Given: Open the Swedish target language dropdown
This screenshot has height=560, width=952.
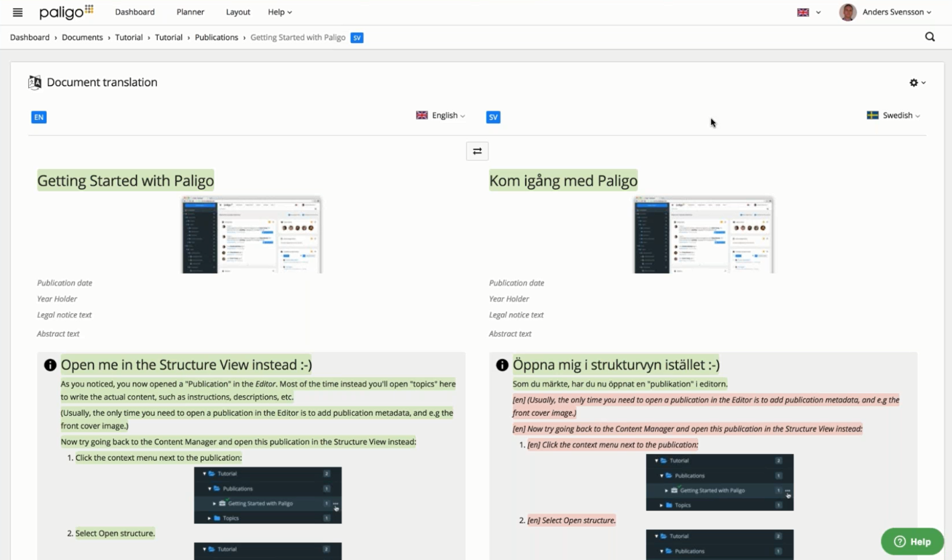Looking at the screenshot, I should (894, 115).
